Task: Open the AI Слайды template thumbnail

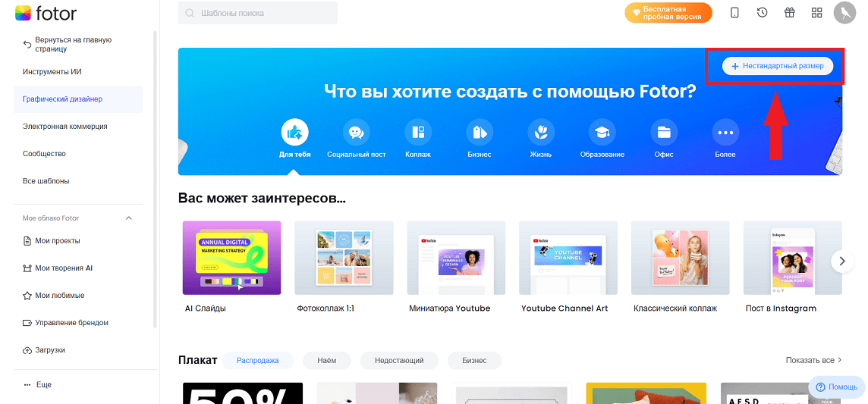Action: click(232, 258)
